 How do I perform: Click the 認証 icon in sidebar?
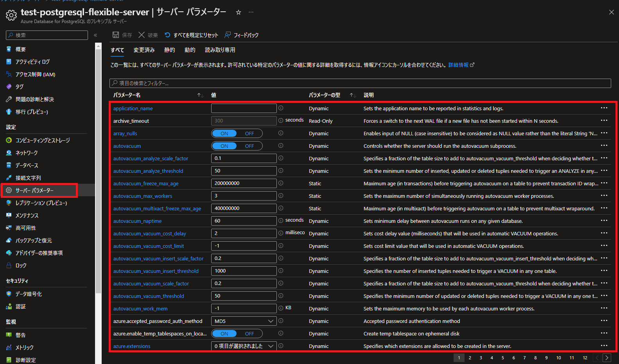(x=9, y=307)
